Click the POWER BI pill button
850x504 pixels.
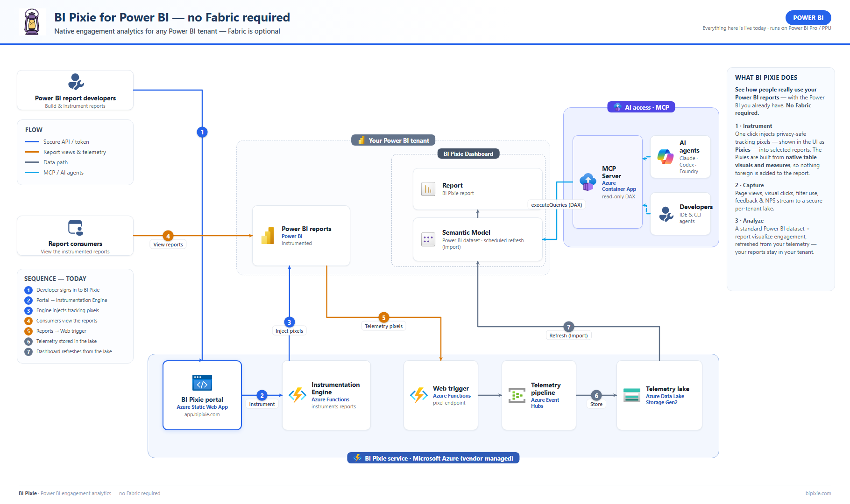click(808, 18)
